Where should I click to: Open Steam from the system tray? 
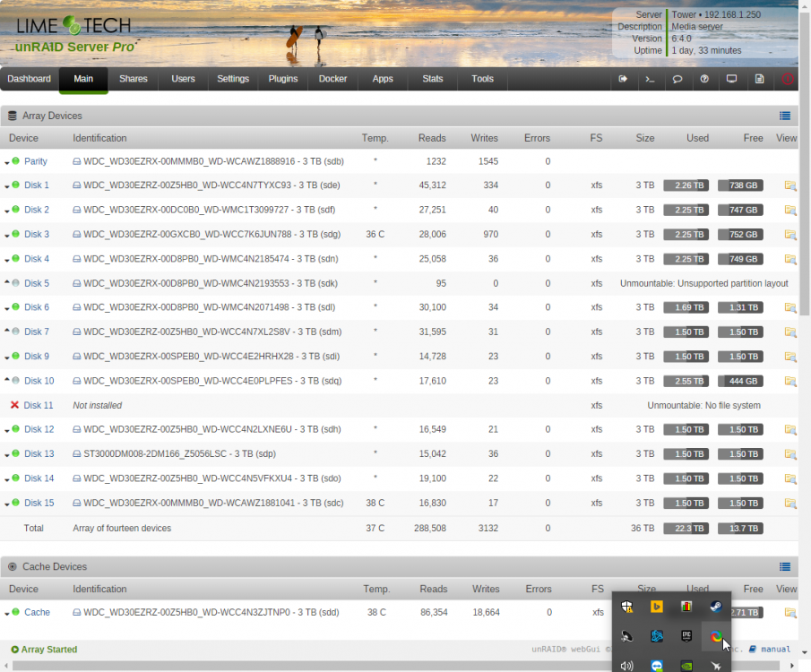716,607
